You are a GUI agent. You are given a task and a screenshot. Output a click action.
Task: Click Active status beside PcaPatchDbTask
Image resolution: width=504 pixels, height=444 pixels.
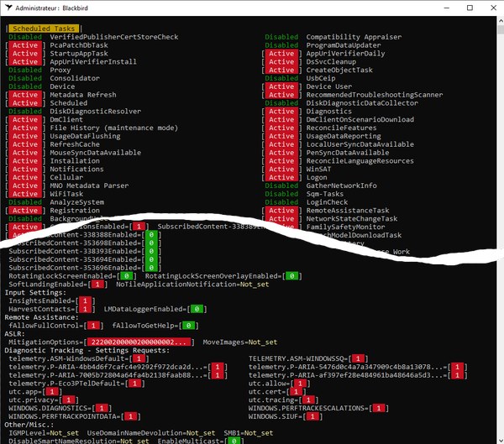tap(25, 45)
